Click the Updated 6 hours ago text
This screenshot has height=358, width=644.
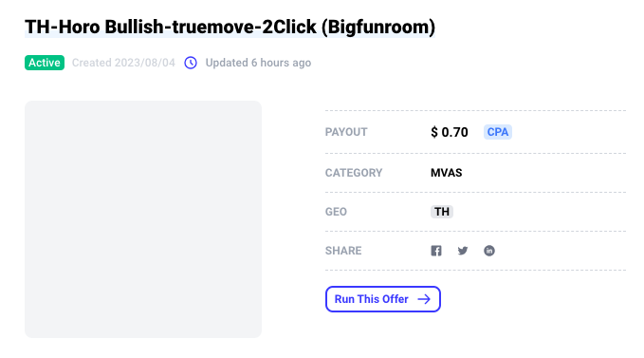click(258, 63)
